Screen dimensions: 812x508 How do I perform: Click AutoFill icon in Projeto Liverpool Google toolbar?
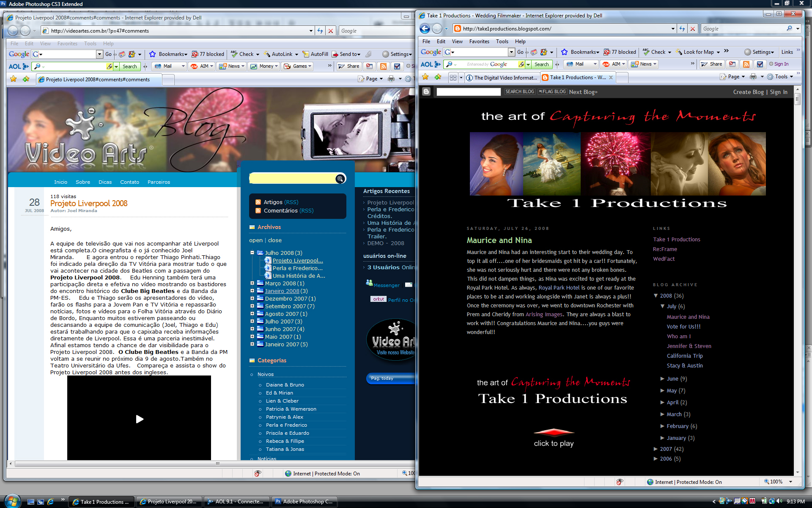pos(315,54)
